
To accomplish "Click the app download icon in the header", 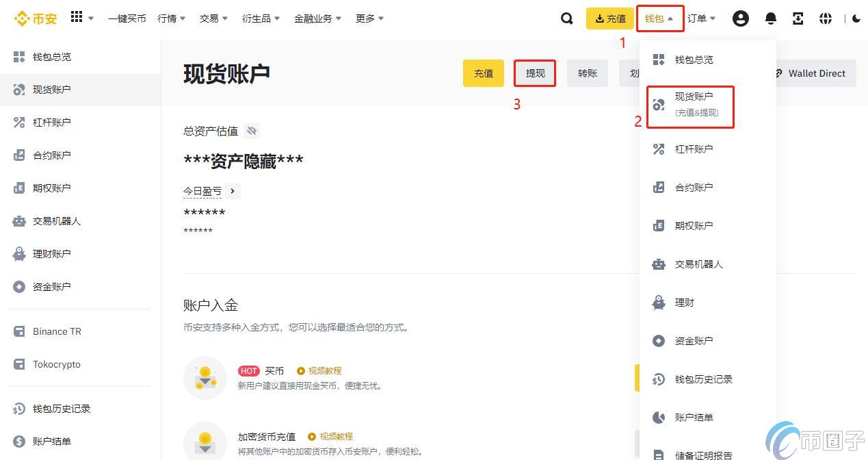I will click(798, 18).
